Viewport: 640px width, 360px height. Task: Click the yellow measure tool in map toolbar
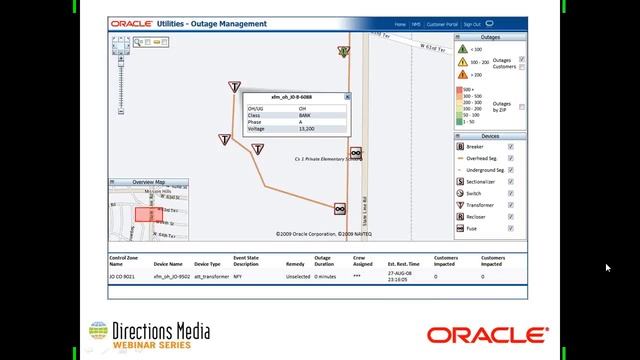[x=157, y=42]
